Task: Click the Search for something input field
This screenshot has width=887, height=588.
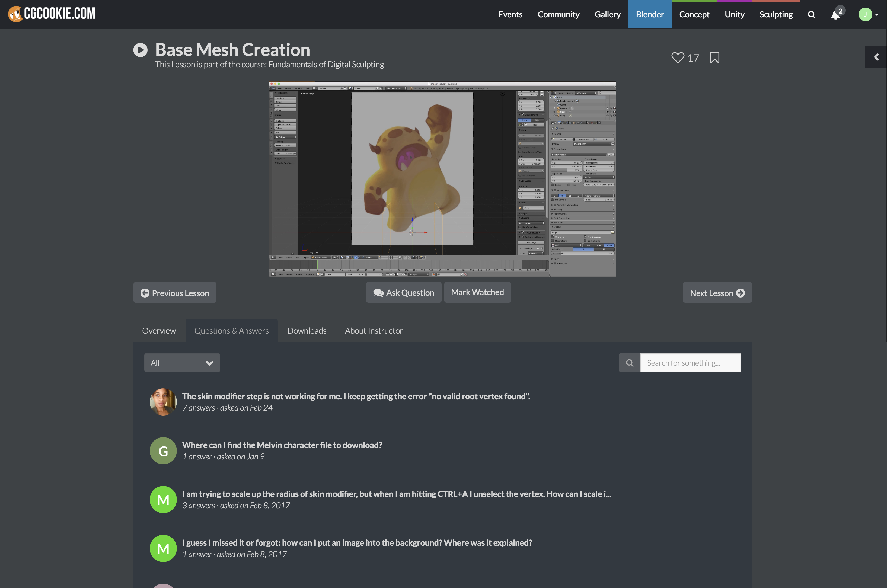Action: tap(690, 363)
